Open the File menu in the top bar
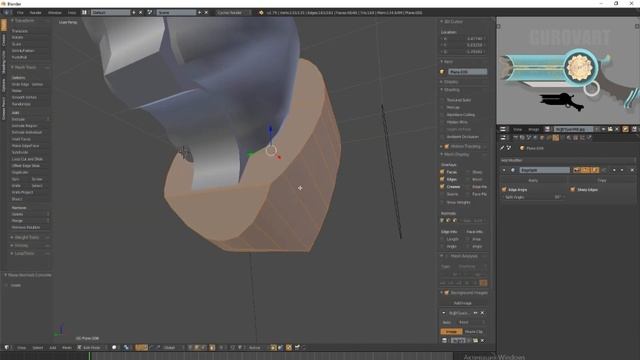This screenshot has width=640, height=360. pos(20,13)
